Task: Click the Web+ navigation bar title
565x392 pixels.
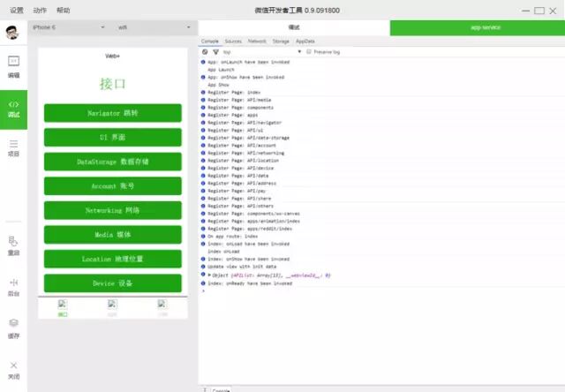Action: [112, 56]
